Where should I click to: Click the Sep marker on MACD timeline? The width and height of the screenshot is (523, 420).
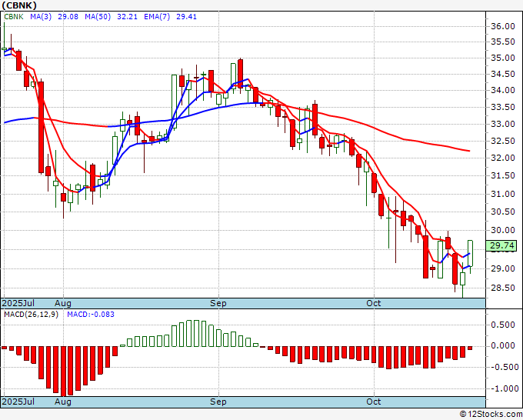tap(219, 402)
